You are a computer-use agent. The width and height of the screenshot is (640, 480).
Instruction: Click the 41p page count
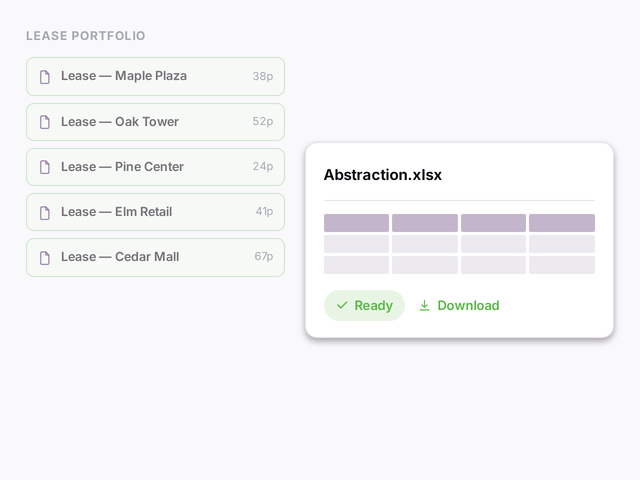tap(264, 211)
